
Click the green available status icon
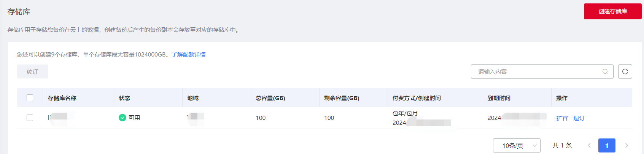tap(122, 118)
